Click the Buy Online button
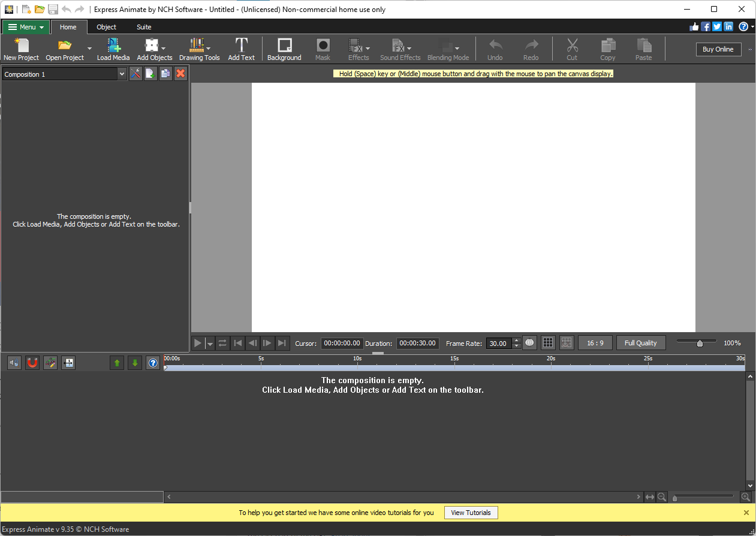The height and width of the screenshot is (536, 756). point(718,49)
